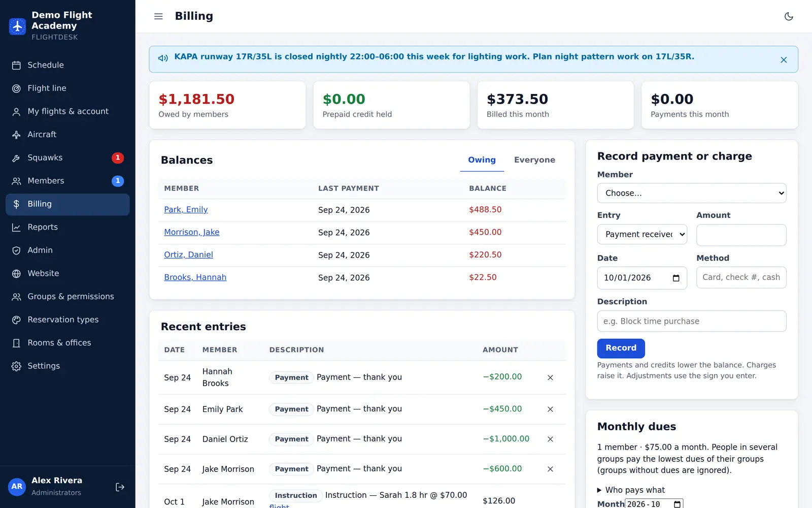Open Reports in the sidebar
Image resolution: width=812 pixels, height=508 pixels.
click(67, 227)
